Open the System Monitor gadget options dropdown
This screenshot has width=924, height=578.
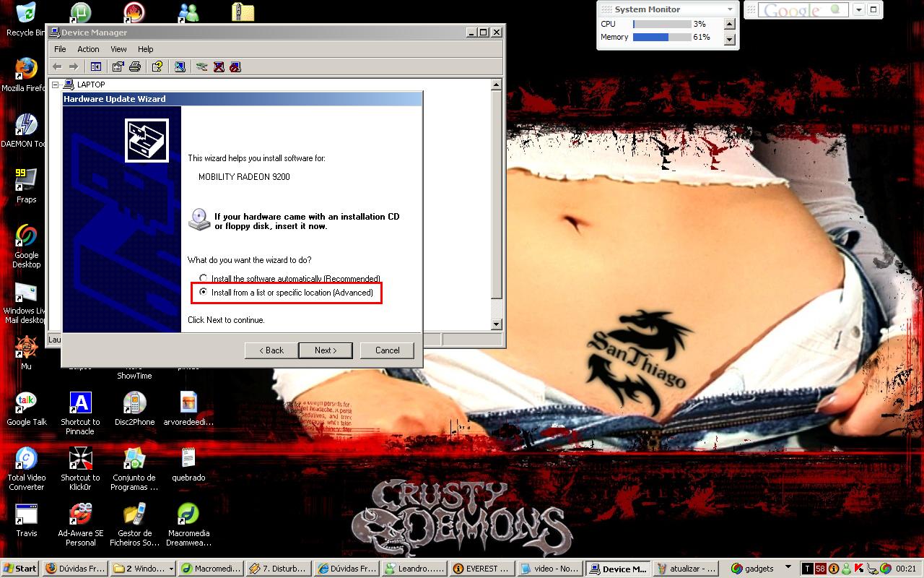[x=730, y=9]
